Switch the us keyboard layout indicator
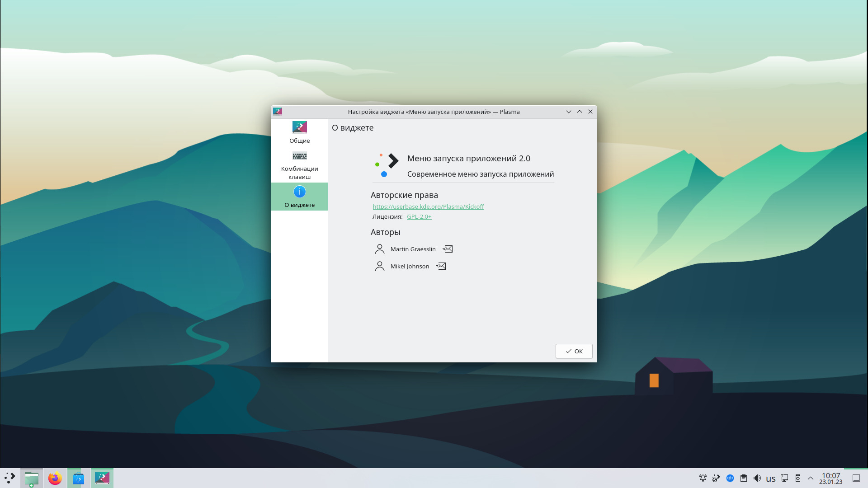The height and width of the screenshot is (488, 868). point(771,479)
